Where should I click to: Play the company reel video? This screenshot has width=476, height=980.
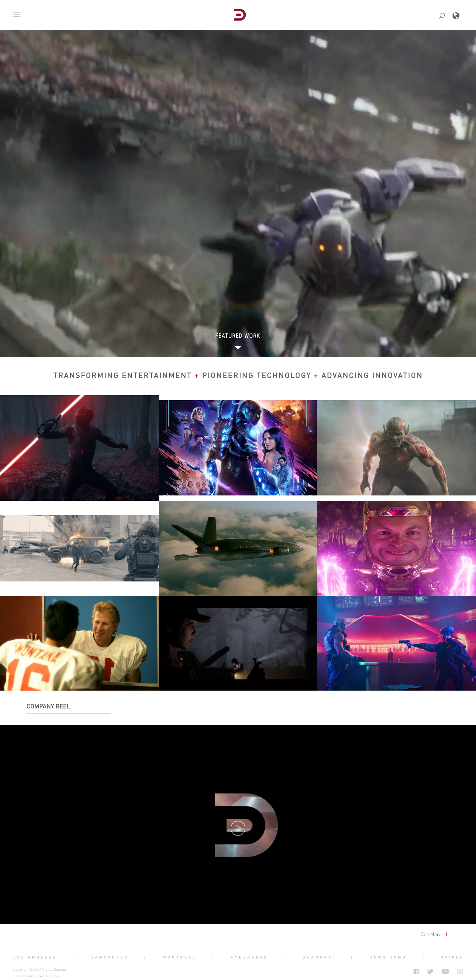[x=238, y=828]
